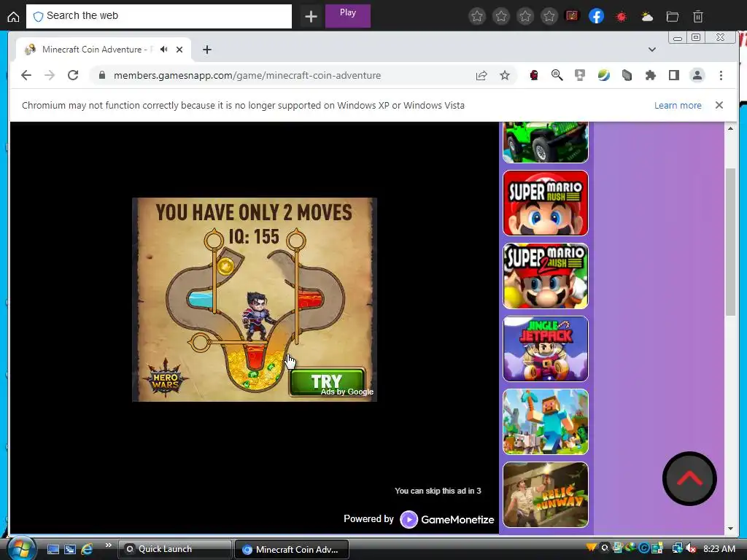Viewport: 747px width, 560px height.
Task: Open the Super Mario Rush 2 thumbnail
Action: tap(546, 276)
